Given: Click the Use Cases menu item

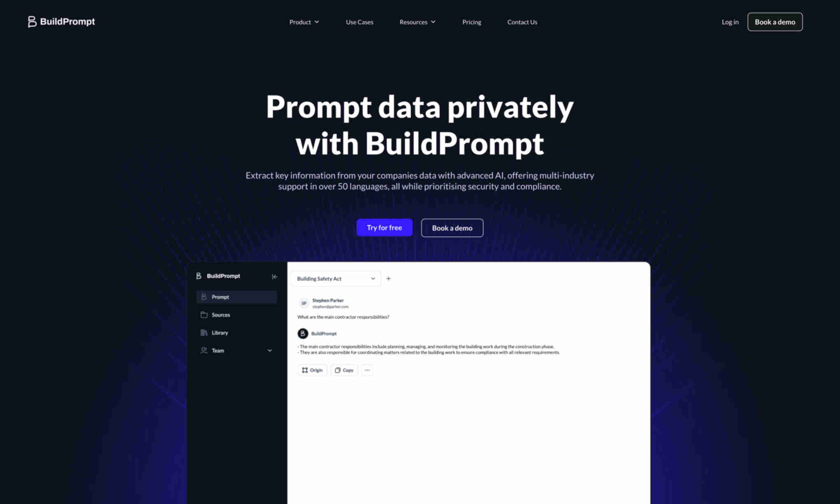Looking at the screenshot, I should click(x=359, y=21).
